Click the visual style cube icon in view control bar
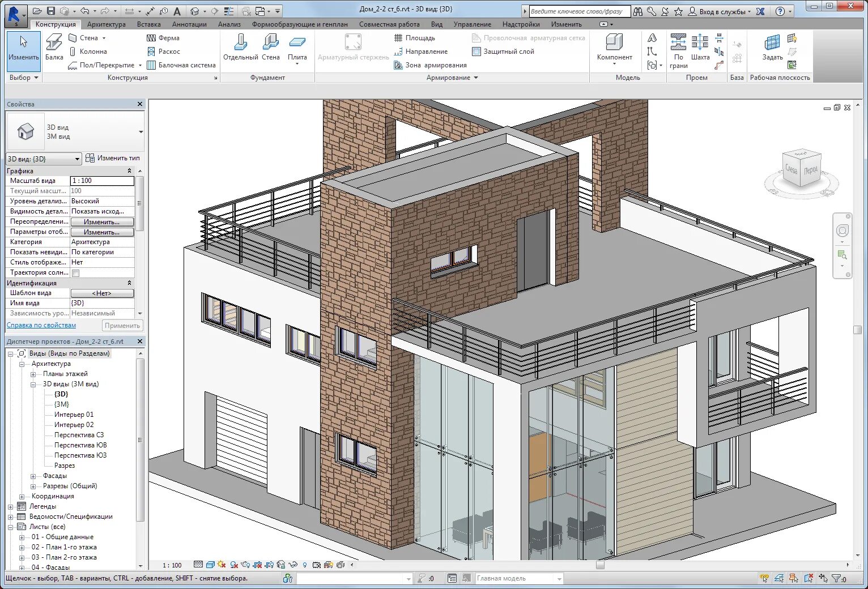Image resolution: width=868 pixels, height=589 pixels. coord(210,565)
